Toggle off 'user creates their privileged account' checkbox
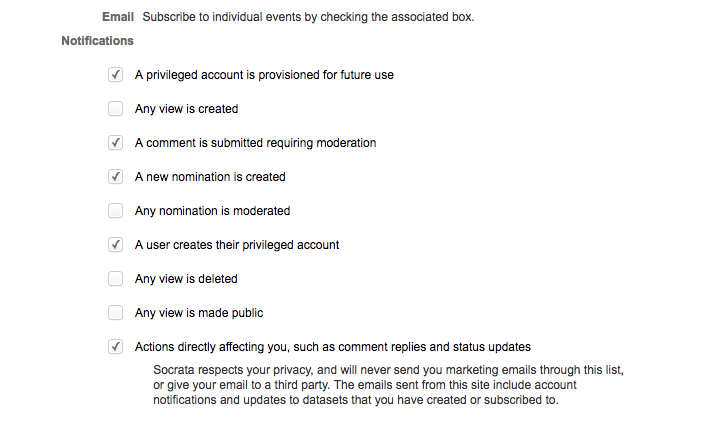The image size is (704, 426). [115, 245]
